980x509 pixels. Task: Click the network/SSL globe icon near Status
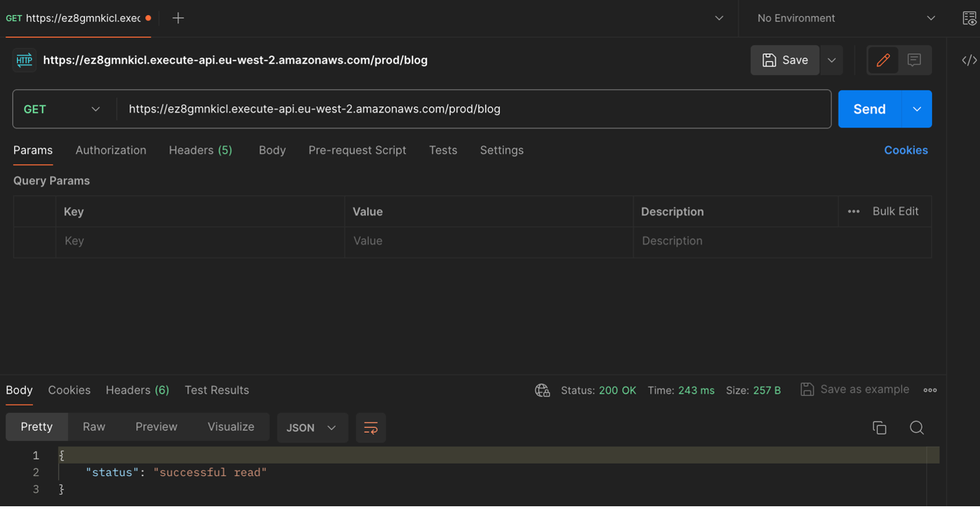pos(542,390)
